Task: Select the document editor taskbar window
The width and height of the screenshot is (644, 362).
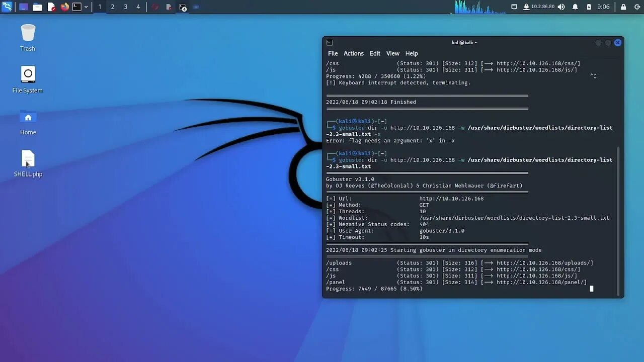Action: point(169,7)
